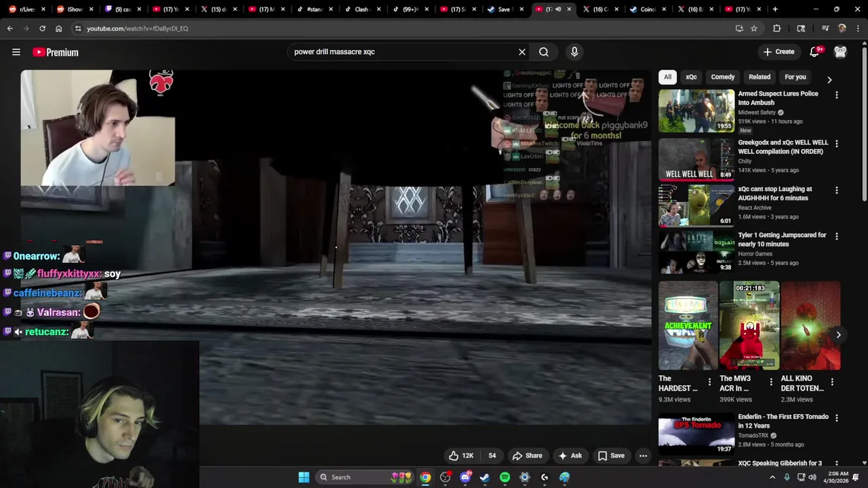
Task: Open Windows Start menu
Action: point(304,477)
